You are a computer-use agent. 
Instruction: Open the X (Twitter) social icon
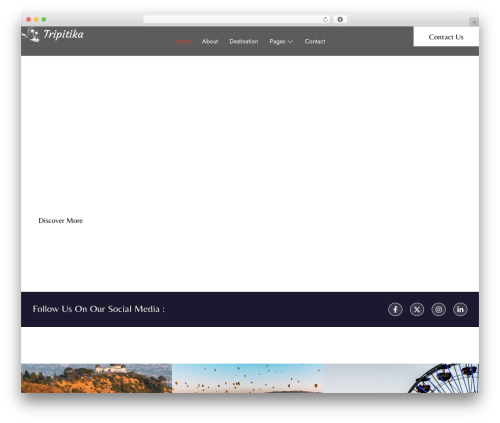pyautogui.click(x=417, y=309)
